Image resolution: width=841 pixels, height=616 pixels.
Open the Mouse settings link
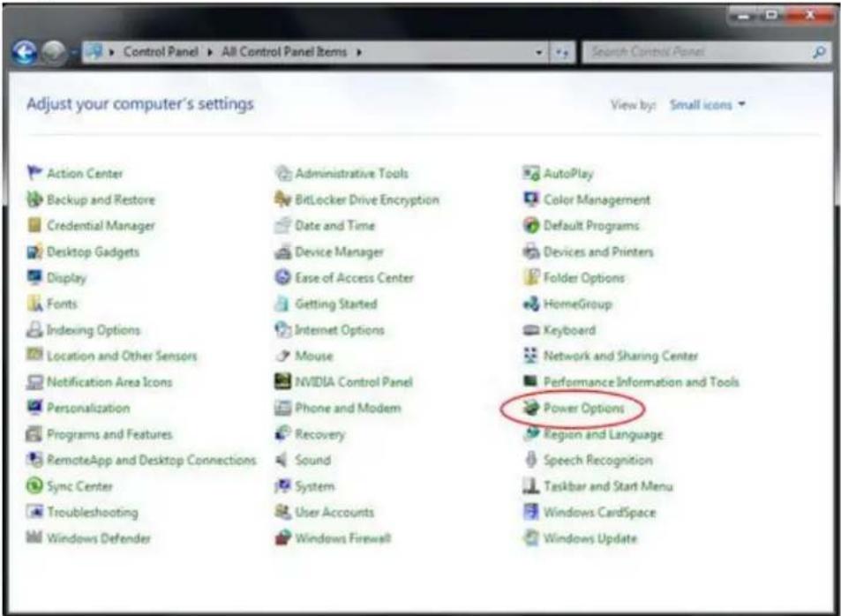pyautogui.click(x=314, y=356)
